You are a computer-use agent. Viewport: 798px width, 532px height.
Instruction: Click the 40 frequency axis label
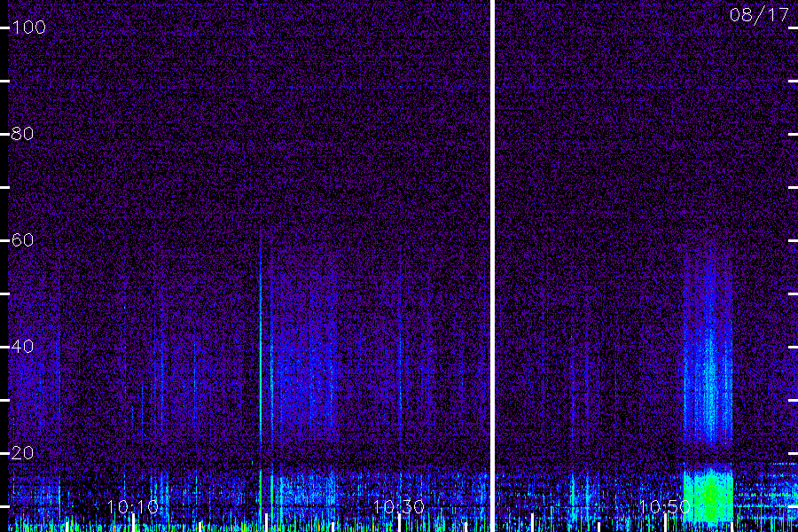(23, 346)
